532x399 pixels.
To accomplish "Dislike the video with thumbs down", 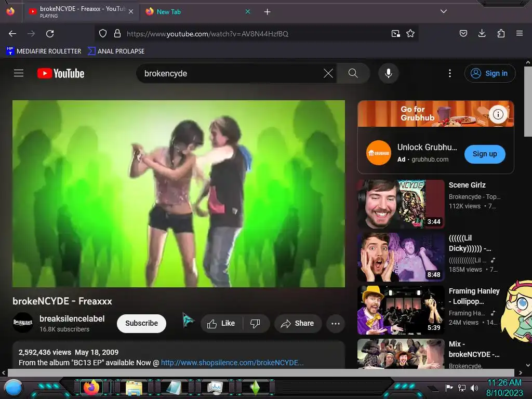I will (256, 323).
